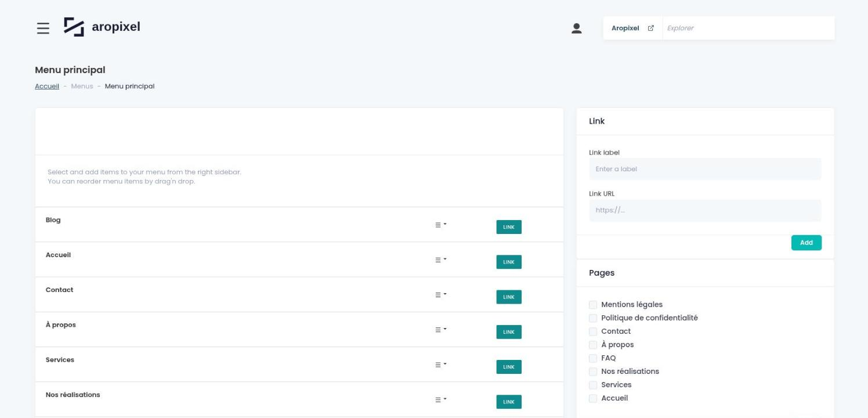
Task: Click the Aropixel site name in header
Action: 625,28
